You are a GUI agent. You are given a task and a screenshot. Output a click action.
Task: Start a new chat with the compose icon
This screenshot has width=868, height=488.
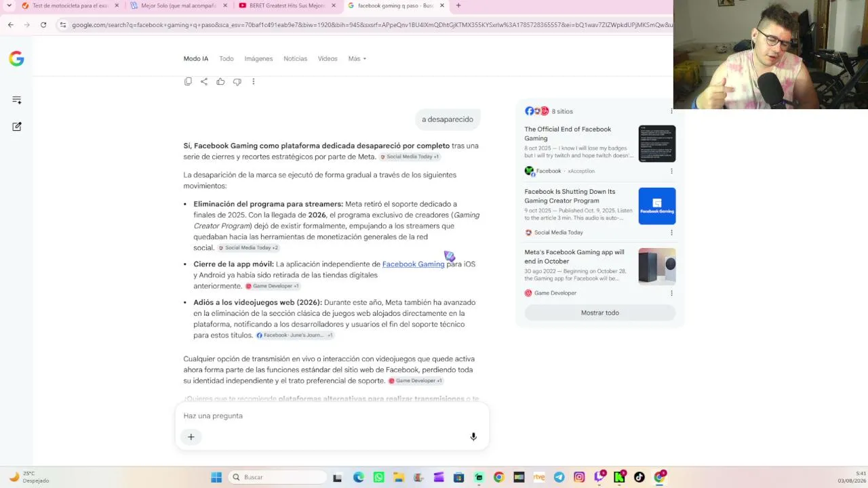pyautogui.click(x=17, y=127)
